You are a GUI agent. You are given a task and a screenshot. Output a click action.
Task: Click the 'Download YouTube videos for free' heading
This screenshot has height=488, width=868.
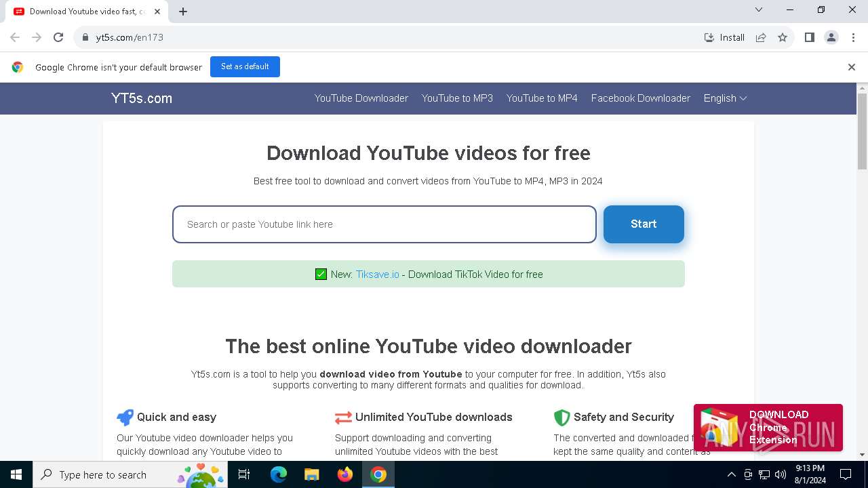coord(429,153)
